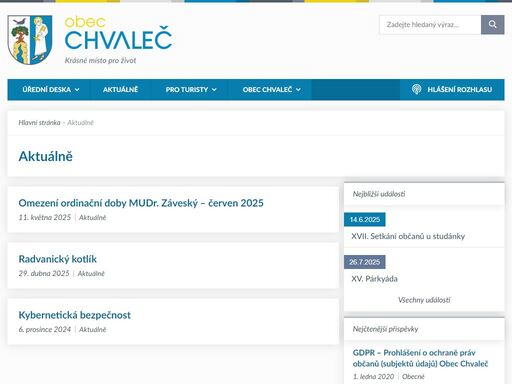Click slogan Krásné místo pro život
512x384 pixels.
pyautogui.click(x=100, y=61)
